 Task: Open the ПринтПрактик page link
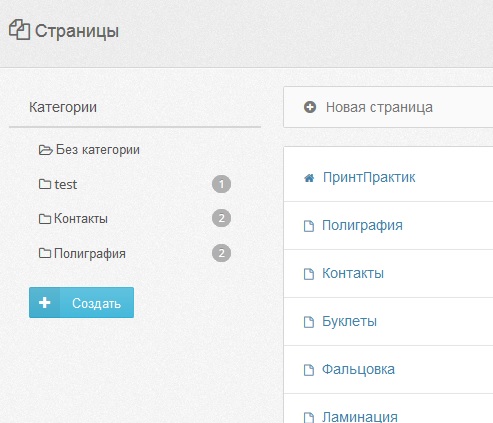point(369,177)
